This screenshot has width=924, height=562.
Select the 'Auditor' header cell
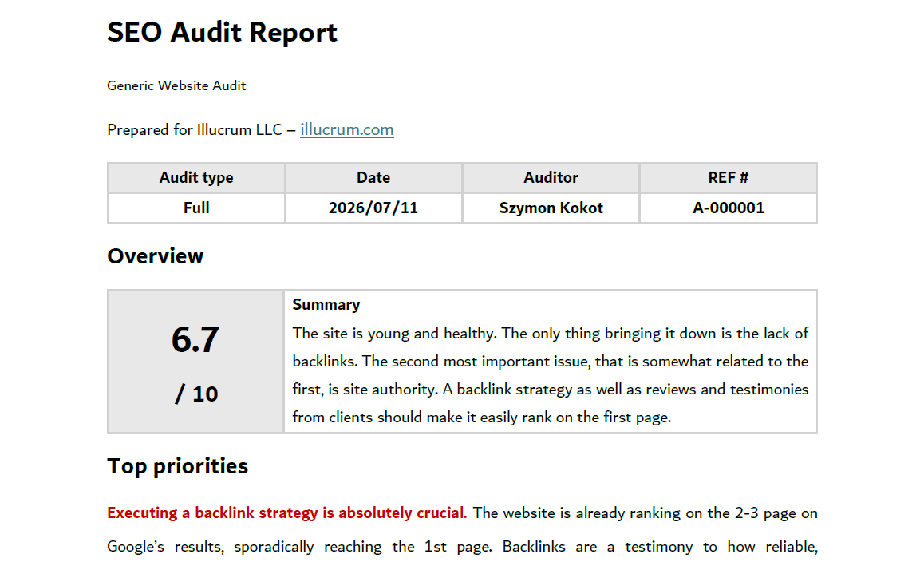point(551,178)
